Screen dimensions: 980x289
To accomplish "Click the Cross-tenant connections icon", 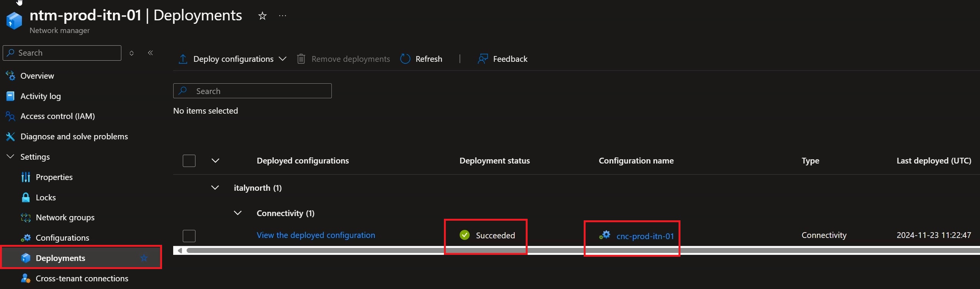I will (25, 278).
